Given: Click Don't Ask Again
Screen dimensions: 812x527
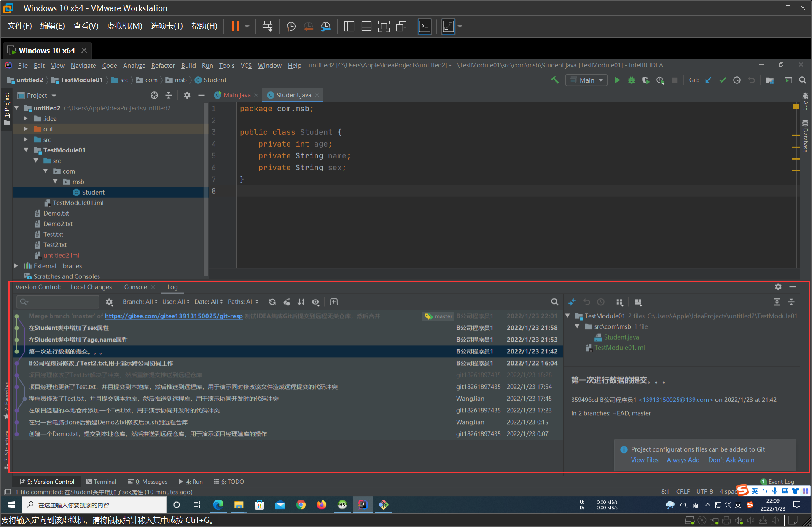Looking at the screenshot, I should [731, 460].
